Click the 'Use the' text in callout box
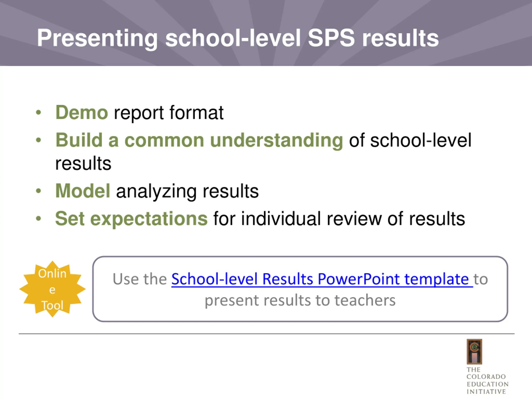532x399 pixels. tap(139, 279)
